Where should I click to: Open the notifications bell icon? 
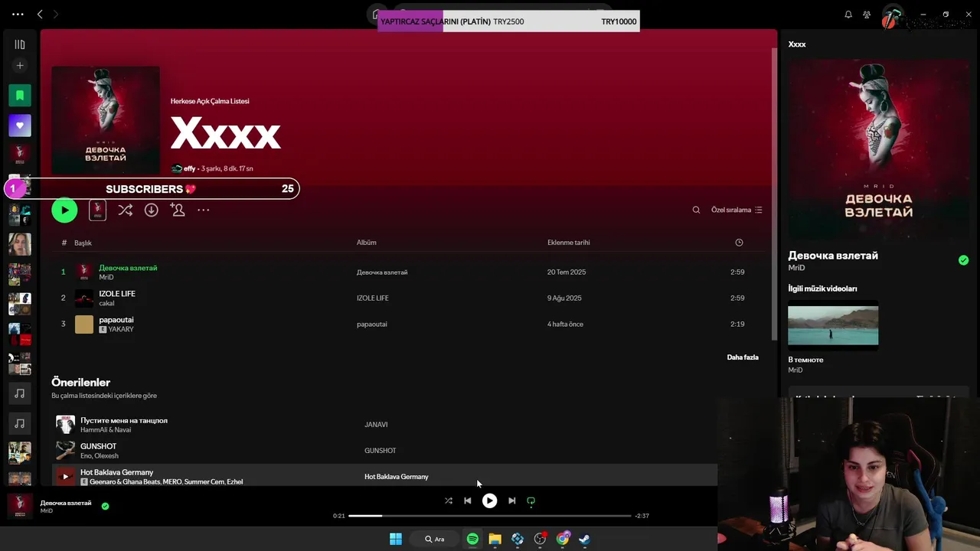(x=848, y=14)
